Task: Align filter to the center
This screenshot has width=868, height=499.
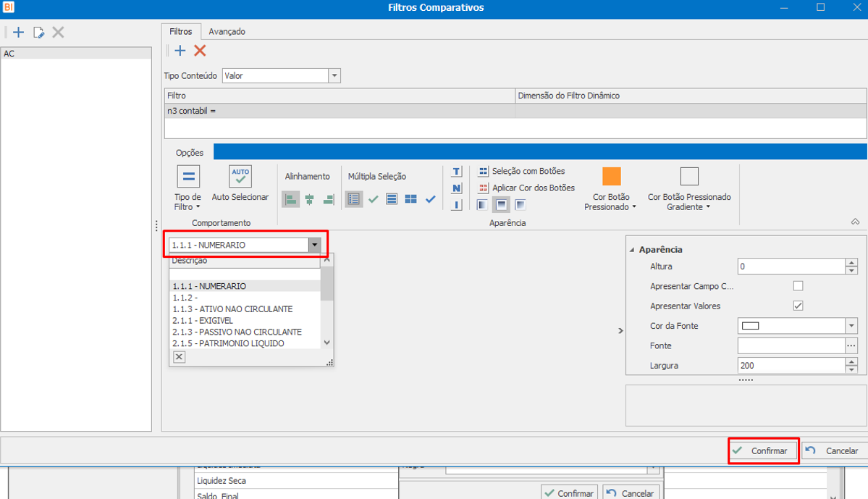Action: tap(309, 199)
